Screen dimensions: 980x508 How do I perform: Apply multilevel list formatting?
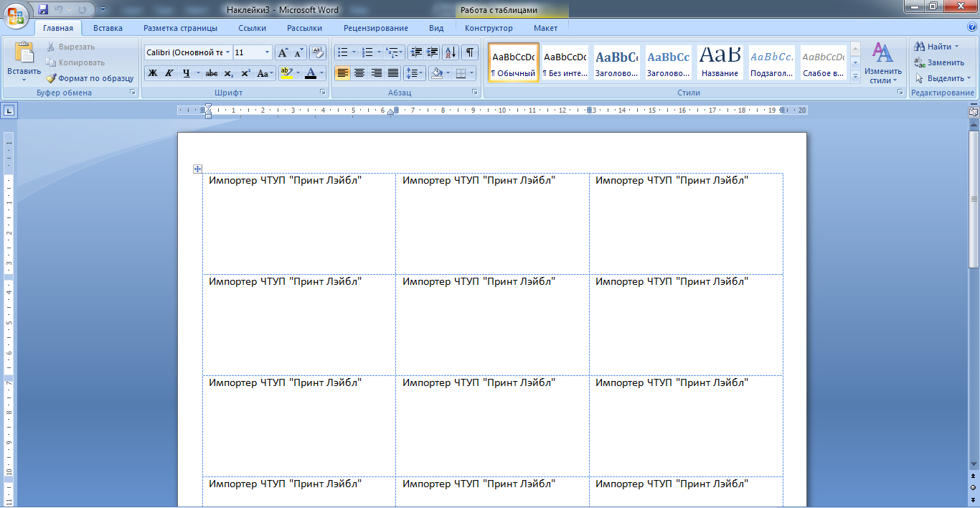click(x=395, y=52)
